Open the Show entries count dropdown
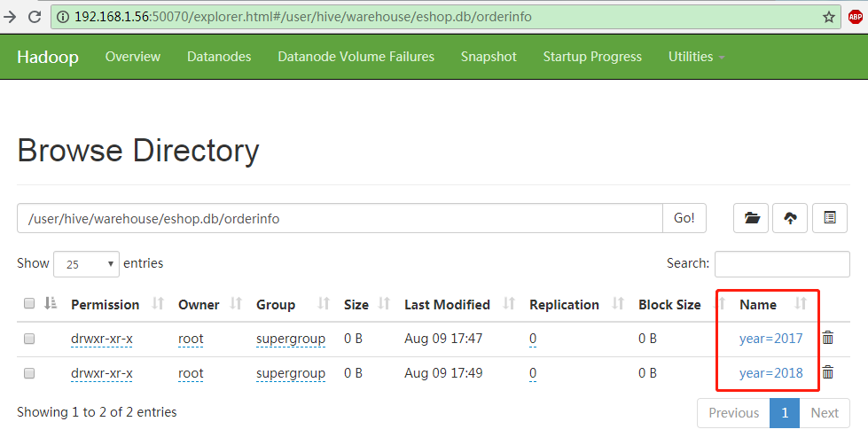 tap(86, 264)
